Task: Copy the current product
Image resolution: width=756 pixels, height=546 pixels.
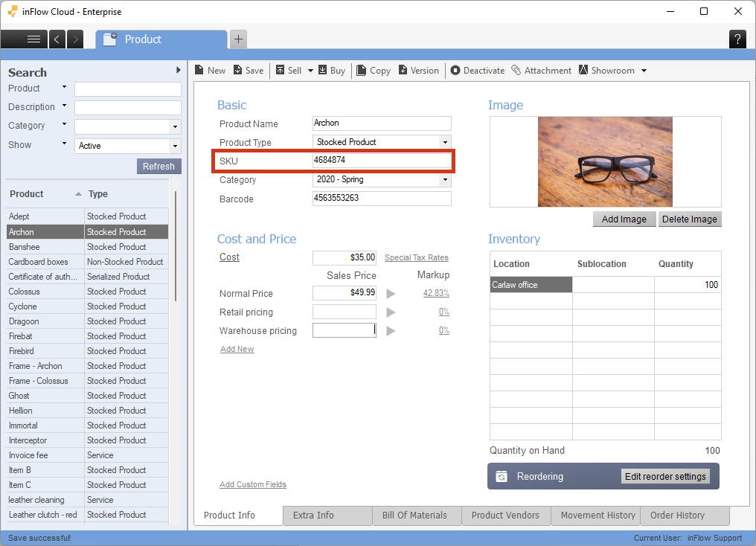Action: click(374, 71)
